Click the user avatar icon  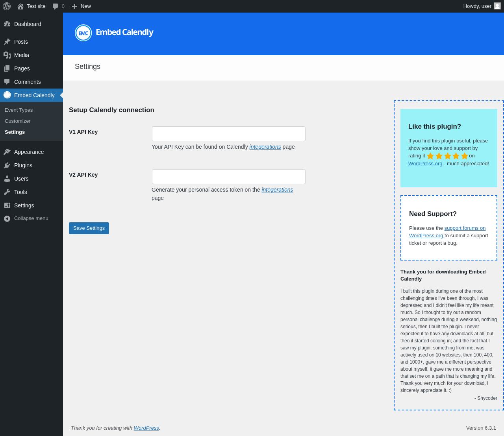point(497,6)
